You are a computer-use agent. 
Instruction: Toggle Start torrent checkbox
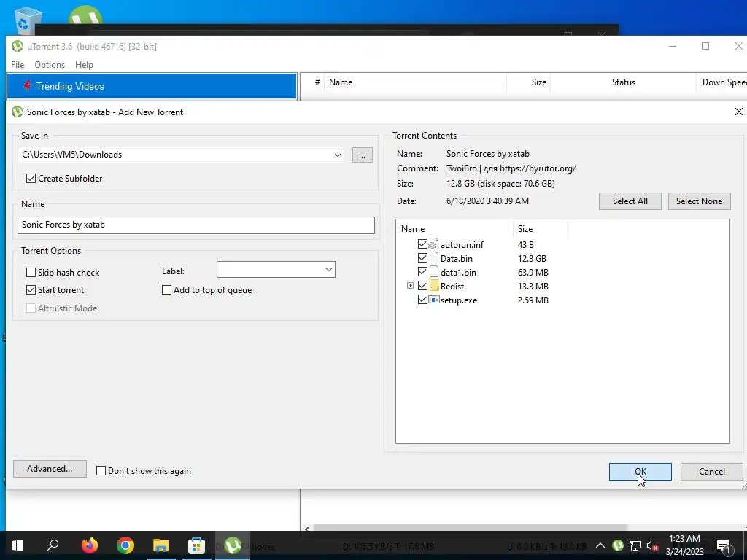(x=31, y=290)
